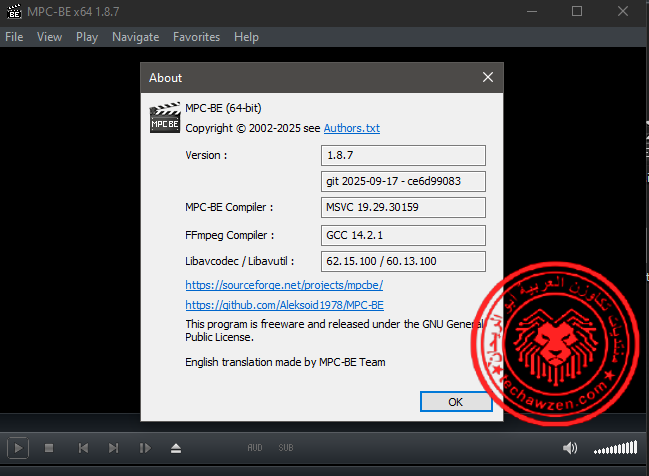Click the Stop playback button
Viewport: 649px width, 476px height.
49,448
